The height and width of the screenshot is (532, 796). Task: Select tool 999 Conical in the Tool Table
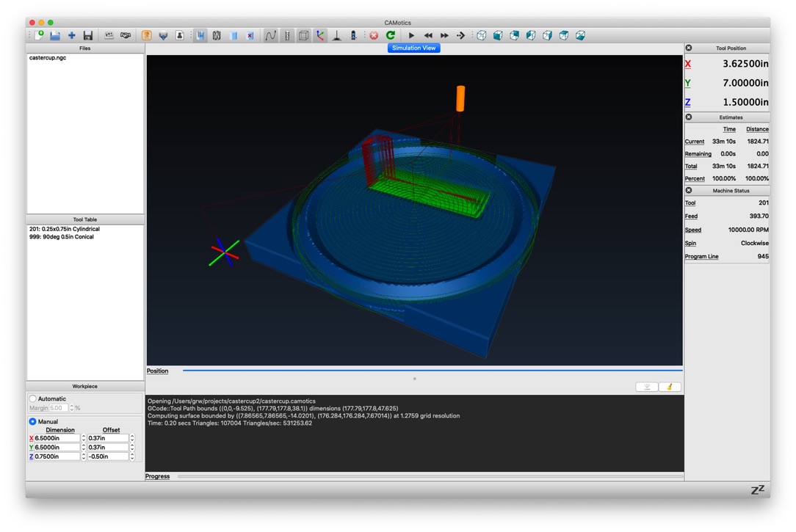pos(62,237)
